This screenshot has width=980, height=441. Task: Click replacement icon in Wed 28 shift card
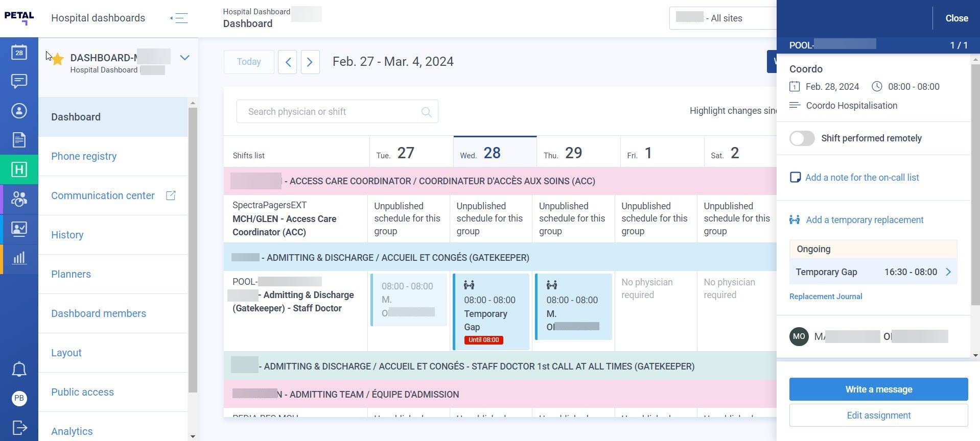point(469,285)
